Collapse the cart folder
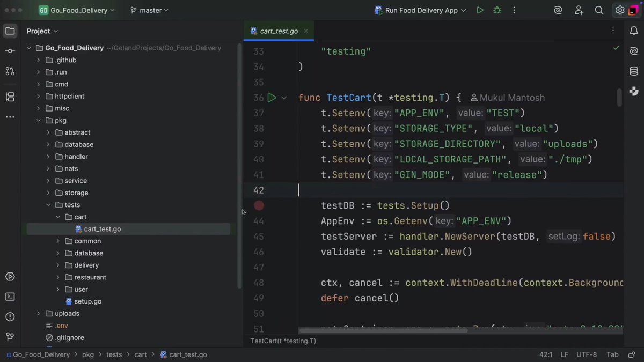Image resolution: width=644 pixels, height=362 pixels. pyautogui.click(x=58, y=217)
